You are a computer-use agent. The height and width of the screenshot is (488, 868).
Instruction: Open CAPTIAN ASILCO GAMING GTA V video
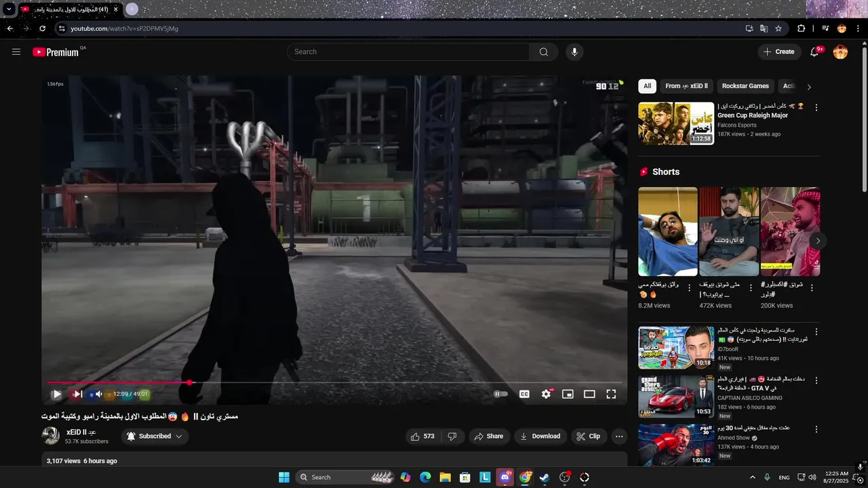click(x=676, y=396)
